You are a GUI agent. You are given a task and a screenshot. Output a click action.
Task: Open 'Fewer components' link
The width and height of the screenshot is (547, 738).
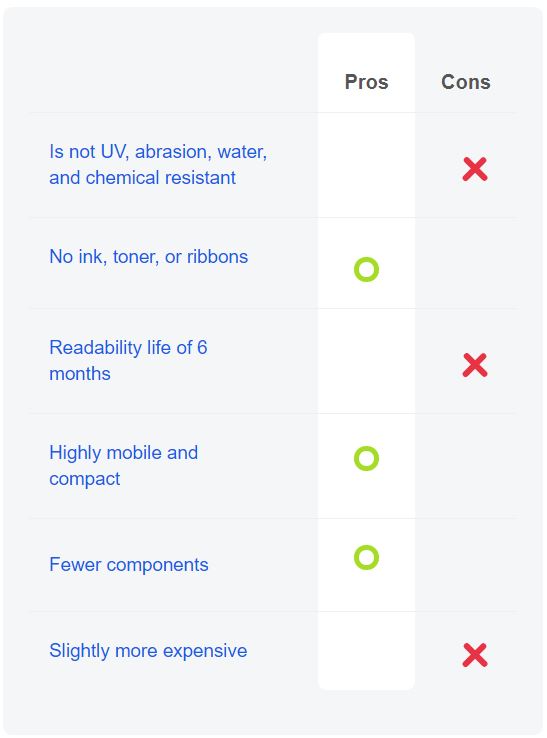(129, 564)
